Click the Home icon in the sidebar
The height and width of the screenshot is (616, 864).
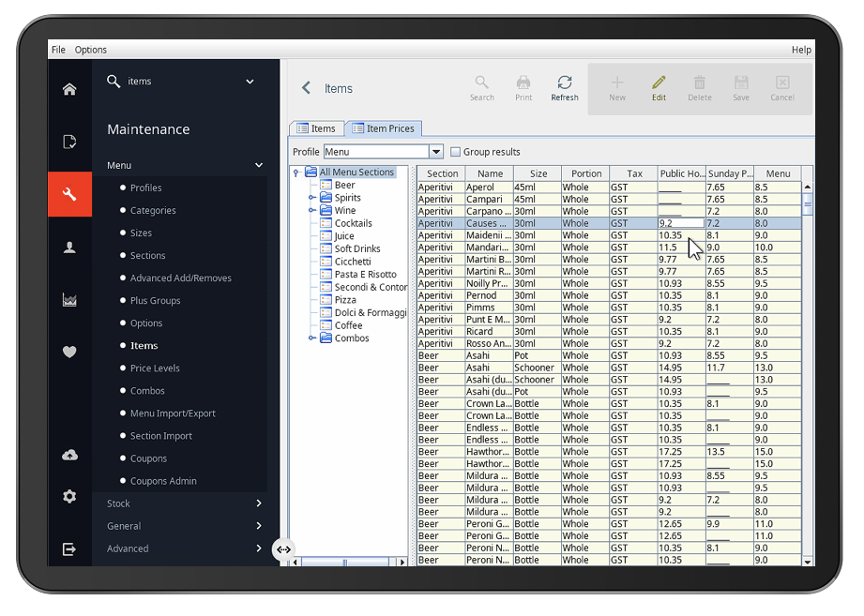[x=69, y=89]
